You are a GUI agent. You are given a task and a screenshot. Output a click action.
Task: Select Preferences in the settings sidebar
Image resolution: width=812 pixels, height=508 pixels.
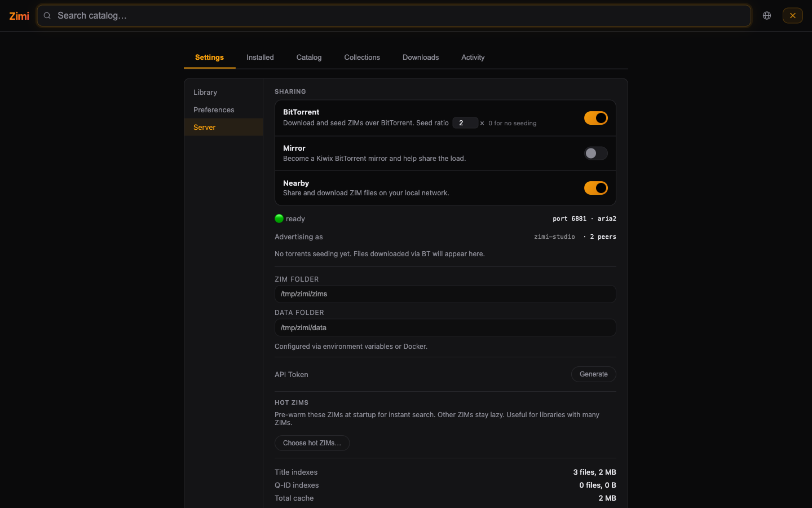click(x=223, y=110)
